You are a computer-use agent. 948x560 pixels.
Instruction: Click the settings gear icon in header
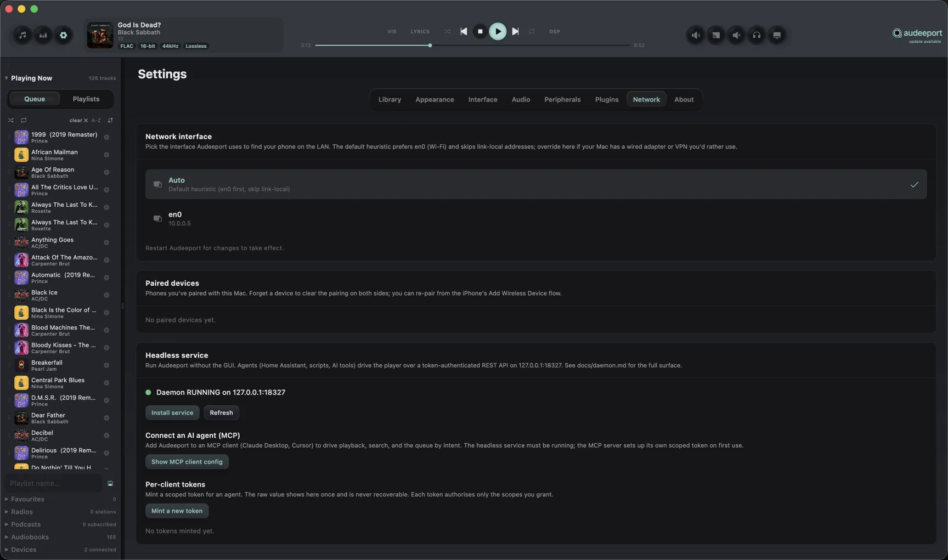point(64,35)
